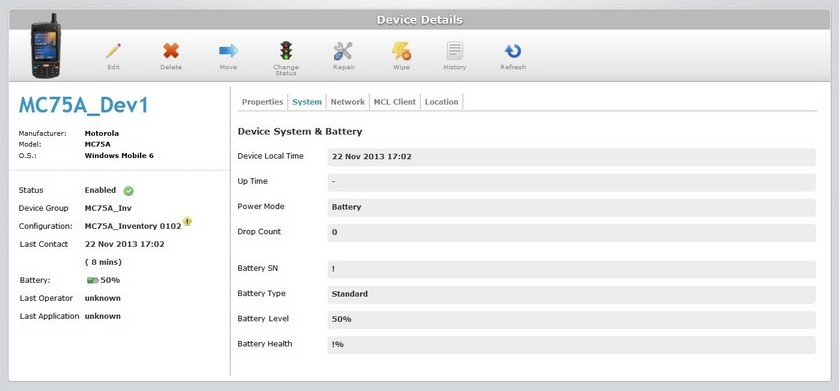Click the Device System & Battery heading
Screen dimensions: 840x391
pos(300,131)
